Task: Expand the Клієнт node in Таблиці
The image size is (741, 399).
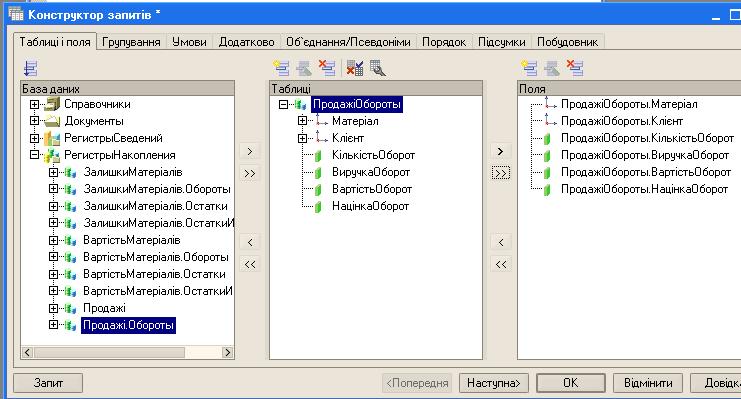Action: coord(302,138)
